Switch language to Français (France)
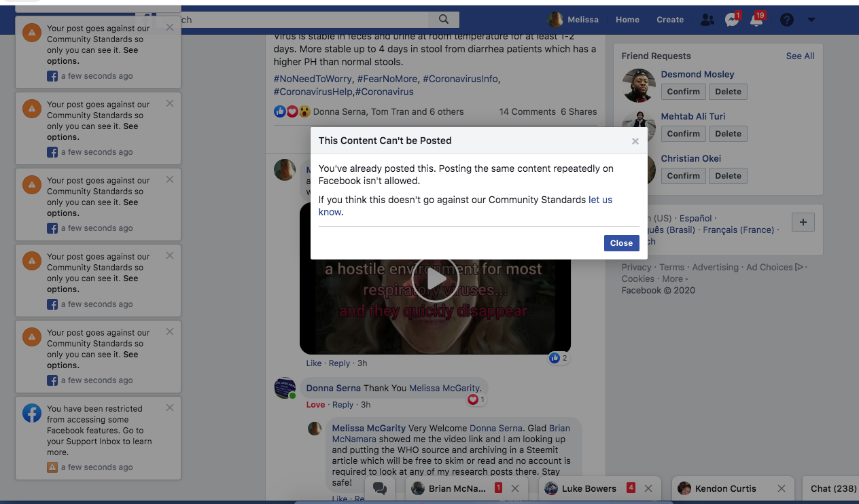 coord(739,230)
